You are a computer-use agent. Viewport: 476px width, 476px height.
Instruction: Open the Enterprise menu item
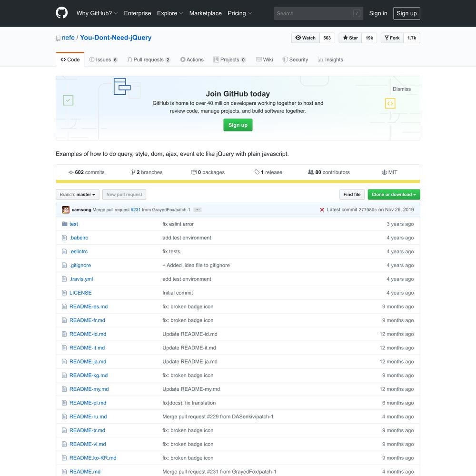[x=138, y=13]
